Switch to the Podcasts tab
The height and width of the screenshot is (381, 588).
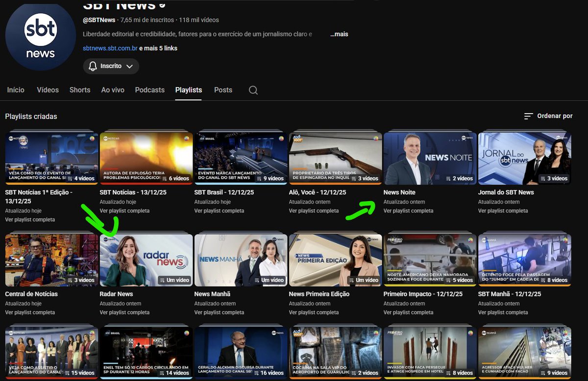click(150, 90)
